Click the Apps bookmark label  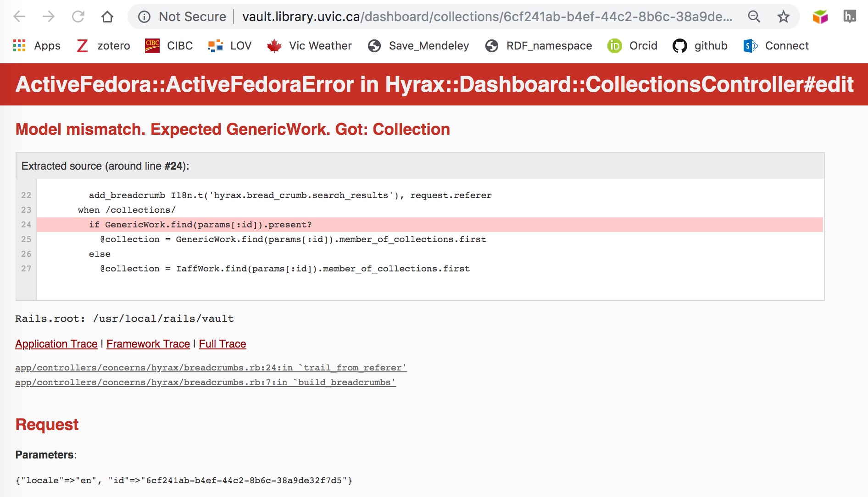pos(47,46)
